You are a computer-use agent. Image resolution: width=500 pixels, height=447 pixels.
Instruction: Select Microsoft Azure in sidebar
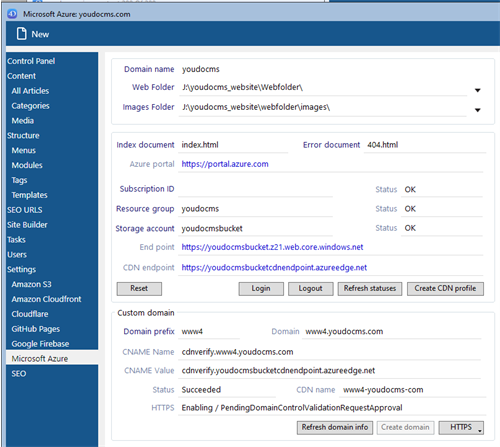tap(52, 358)
